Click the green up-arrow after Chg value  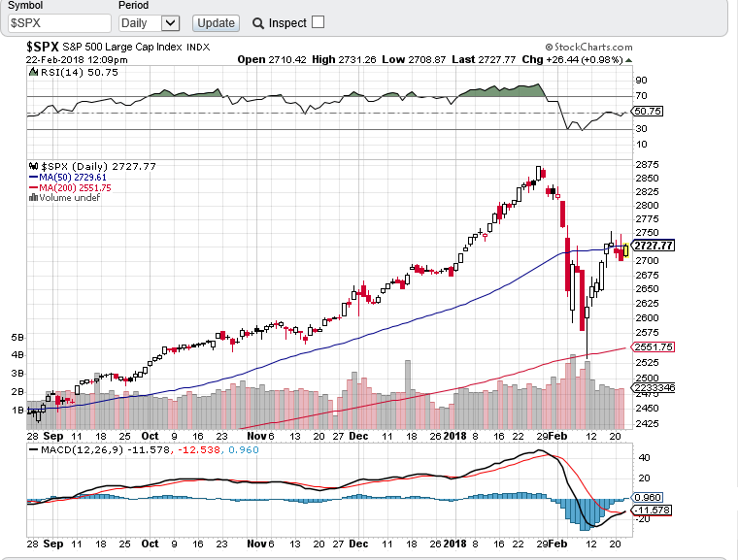(x=628, y=60)
